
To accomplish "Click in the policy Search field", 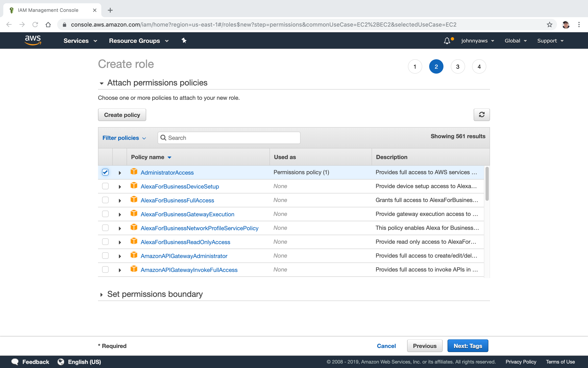I will 229,138.
